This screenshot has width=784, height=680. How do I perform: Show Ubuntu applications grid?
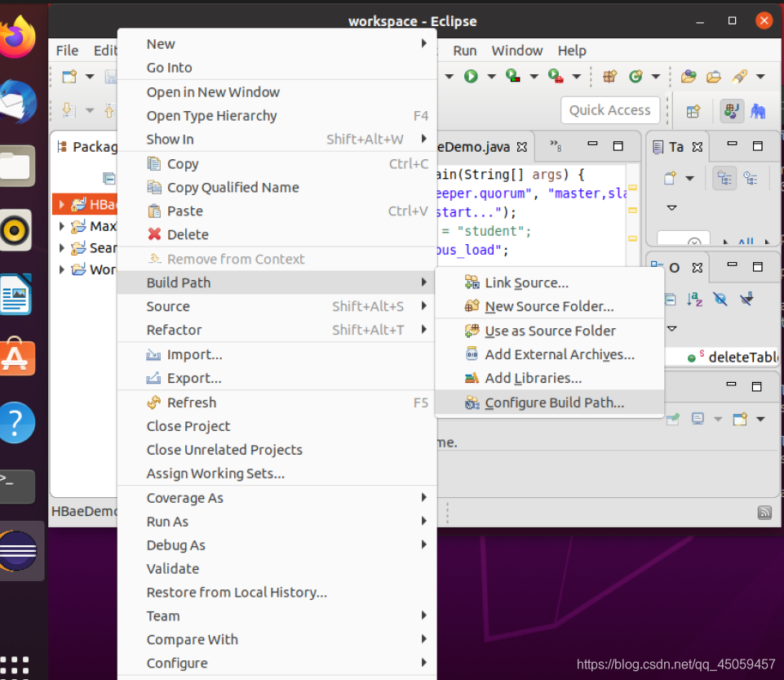15,668
